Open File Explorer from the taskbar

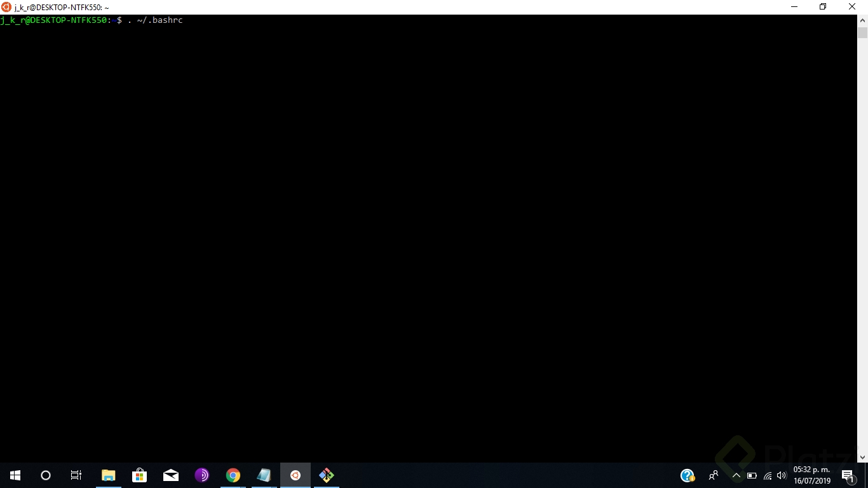coord(109,475)
